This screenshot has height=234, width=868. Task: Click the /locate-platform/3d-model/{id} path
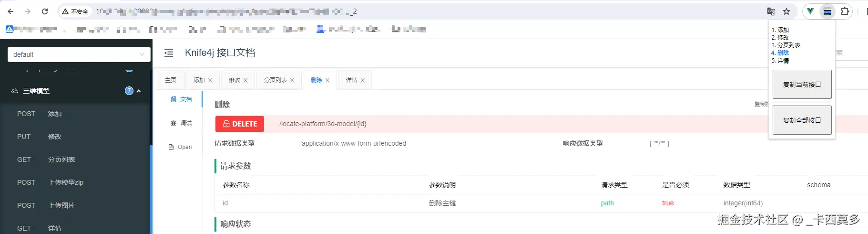[x=323, y=124]
